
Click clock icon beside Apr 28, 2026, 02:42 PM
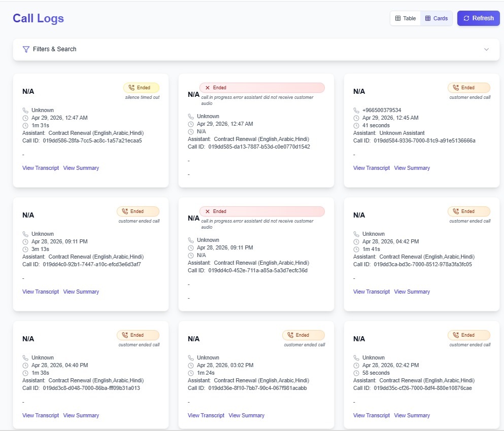coord(356,366)
